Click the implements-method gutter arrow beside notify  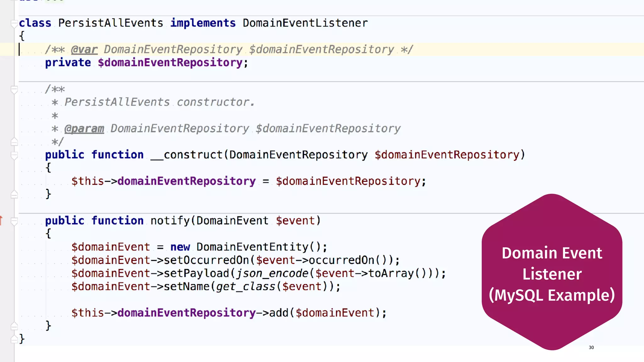[1, 221]
